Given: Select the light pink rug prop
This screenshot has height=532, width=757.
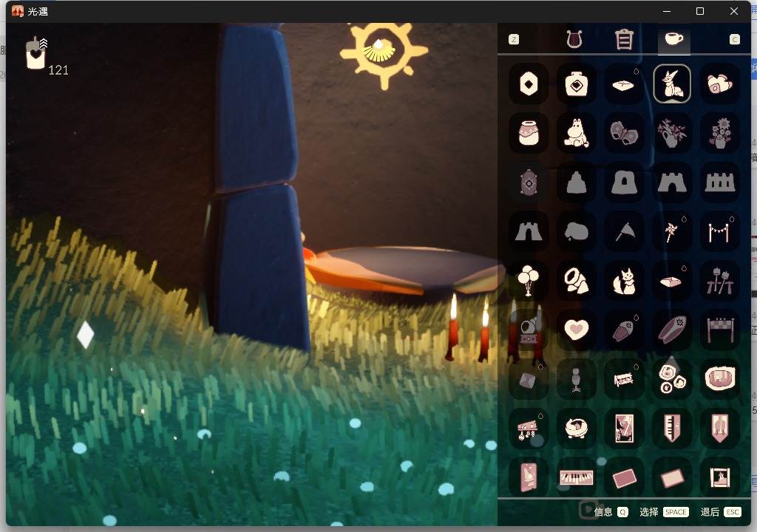Looking at the screenshot, I should pyautogui.click(x=672, y=478).
